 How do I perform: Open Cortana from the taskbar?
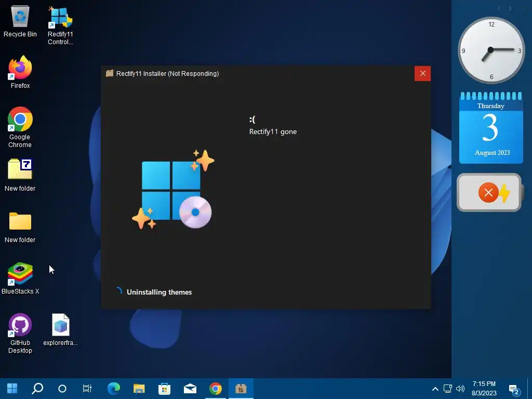pos(62,389)
